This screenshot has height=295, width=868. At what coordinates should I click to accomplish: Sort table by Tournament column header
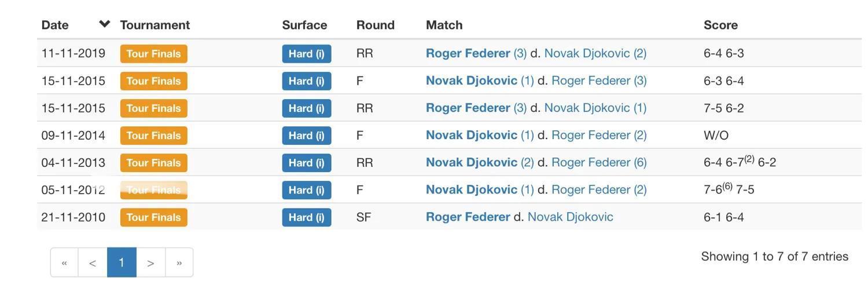(x=155, y=25)
